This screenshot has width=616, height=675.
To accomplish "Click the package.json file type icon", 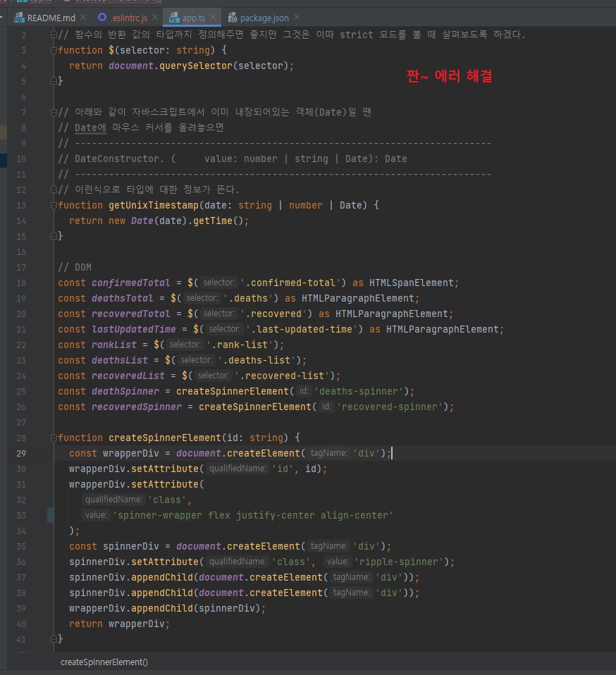I will (232, 18).
